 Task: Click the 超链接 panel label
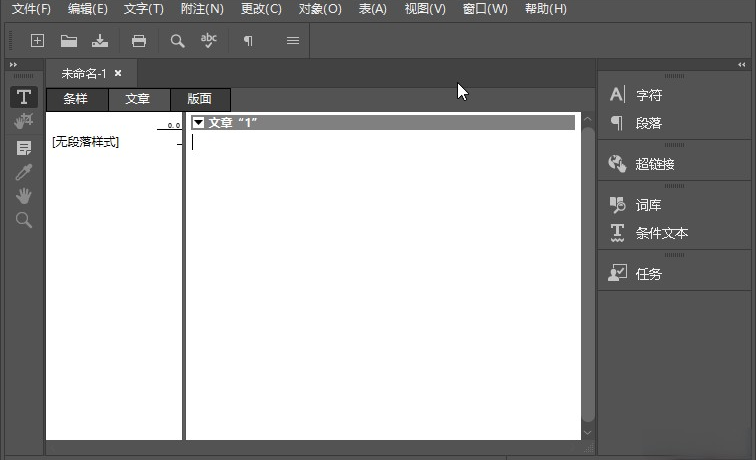point(655,164)
